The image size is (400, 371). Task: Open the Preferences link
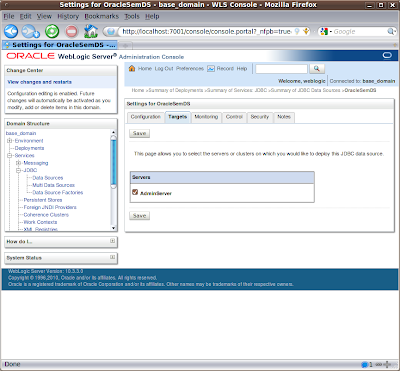pos(190,68)
